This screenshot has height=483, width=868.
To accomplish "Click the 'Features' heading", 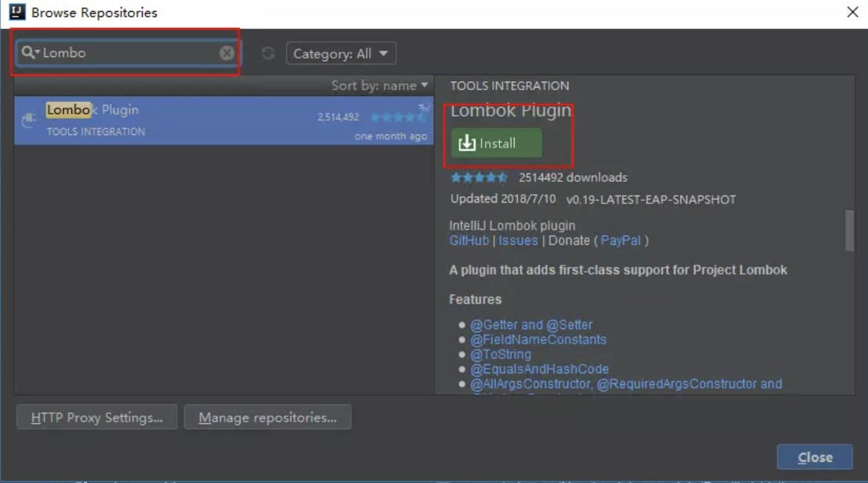I will (476, 299).
